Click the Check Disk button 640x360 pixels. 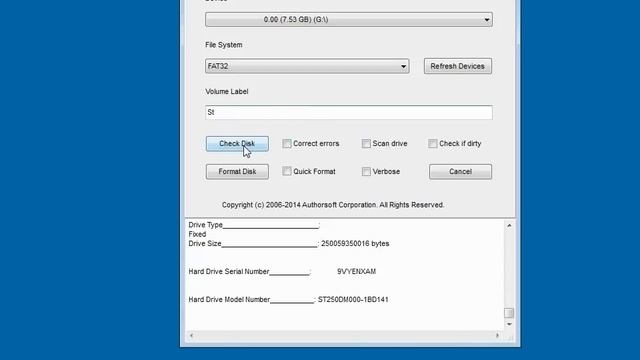pos(237,144)
